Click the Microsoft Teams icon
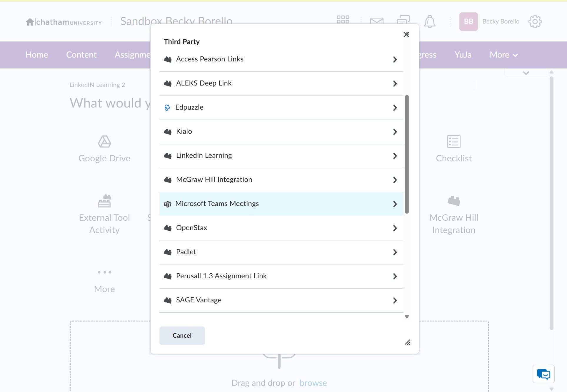 tap(167, 204)
